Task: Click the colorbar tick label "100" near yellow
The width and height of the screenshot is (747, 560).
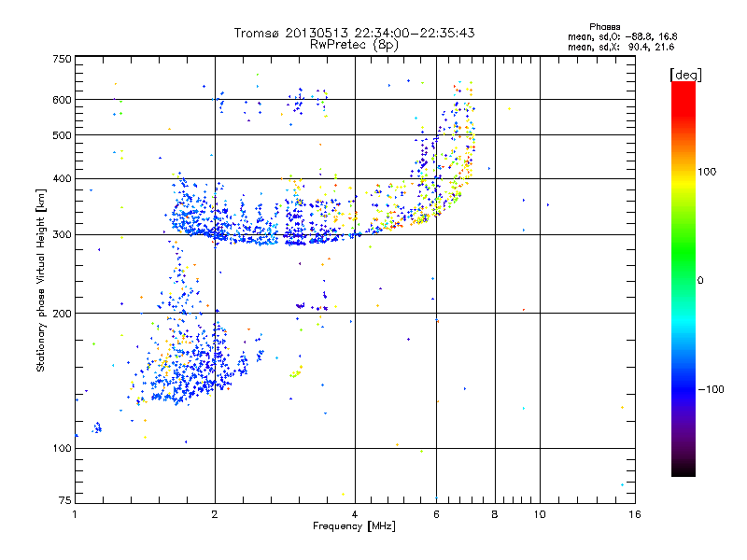Action: [707, 172]
